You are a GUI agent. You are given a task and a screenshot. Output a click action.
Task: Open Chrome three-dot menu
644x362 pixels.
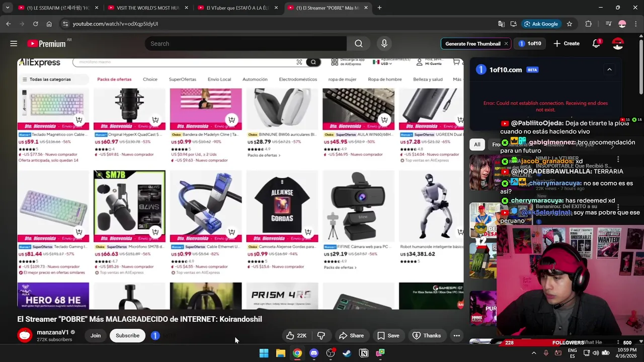[x=635, y=24]
